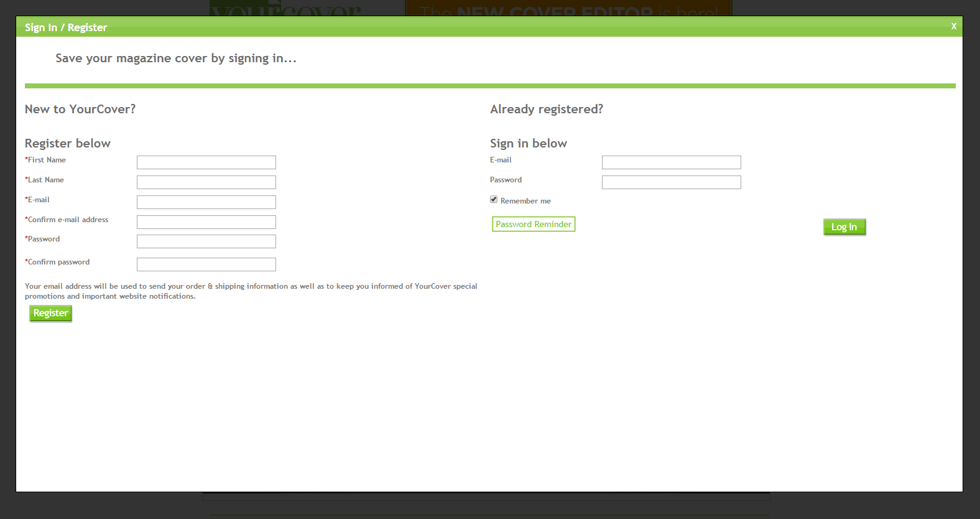Click the Save your magazine cover text
980x519 pixels.
point(176,58)
